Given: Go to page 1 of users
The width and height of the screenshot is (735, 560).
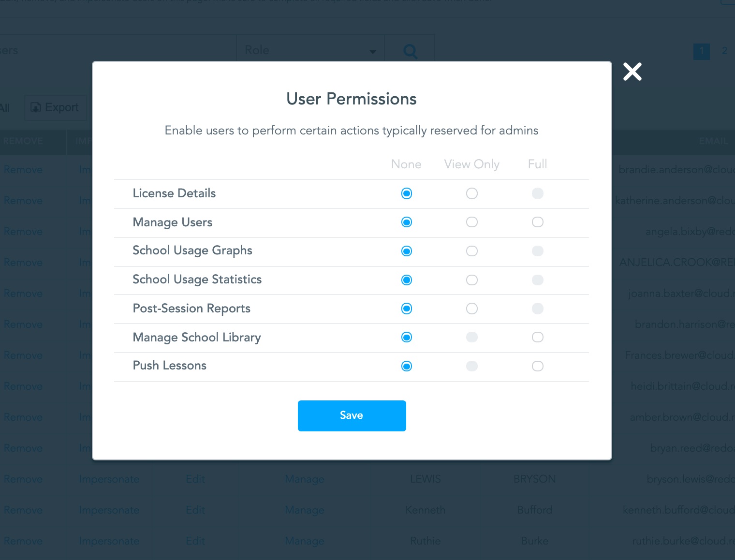Looking at the screenshot, I should [x=701, y=50].
